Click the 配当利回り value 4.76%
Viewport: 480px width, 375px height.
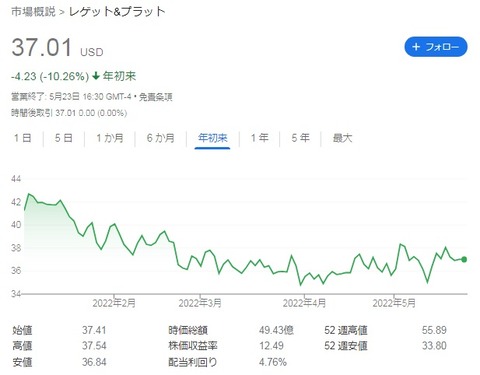[x=273, y=362]
